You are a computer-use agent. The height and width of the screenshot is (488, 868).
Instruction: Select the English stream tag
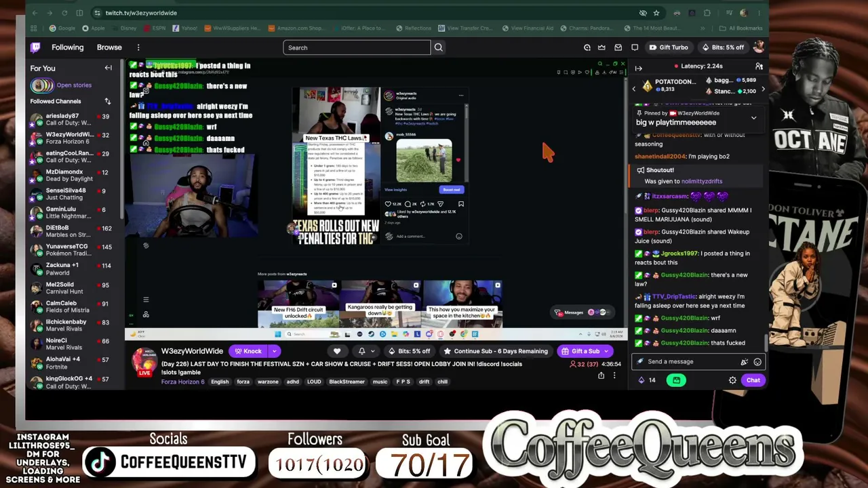click(x=220, y=382)
